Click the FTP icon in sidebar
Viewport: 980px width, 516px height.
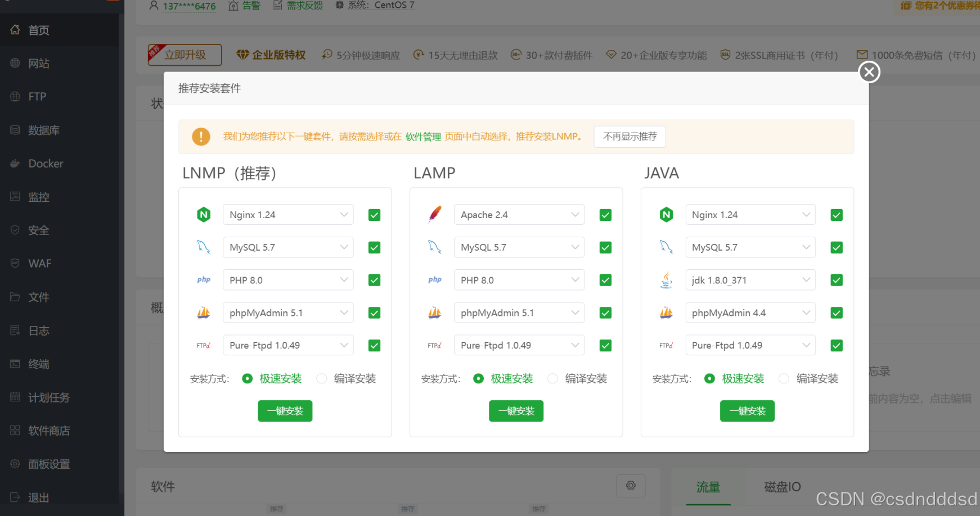[x=15, y=97]
